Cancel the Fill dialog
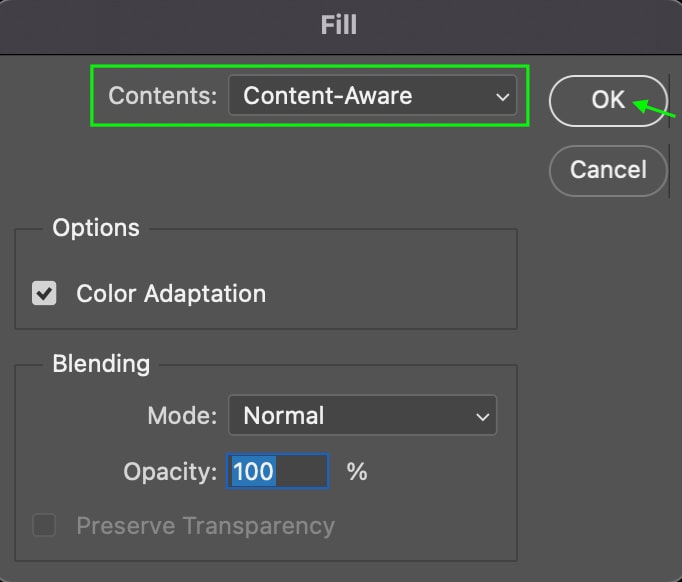 tap(608, 170)
